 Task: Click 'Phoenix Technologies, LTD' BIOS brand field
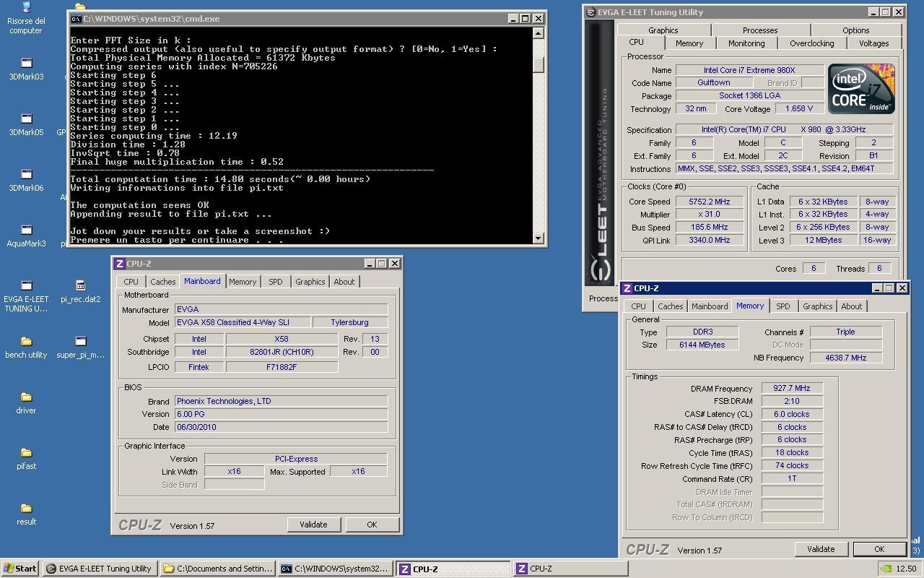pos(281,401)
